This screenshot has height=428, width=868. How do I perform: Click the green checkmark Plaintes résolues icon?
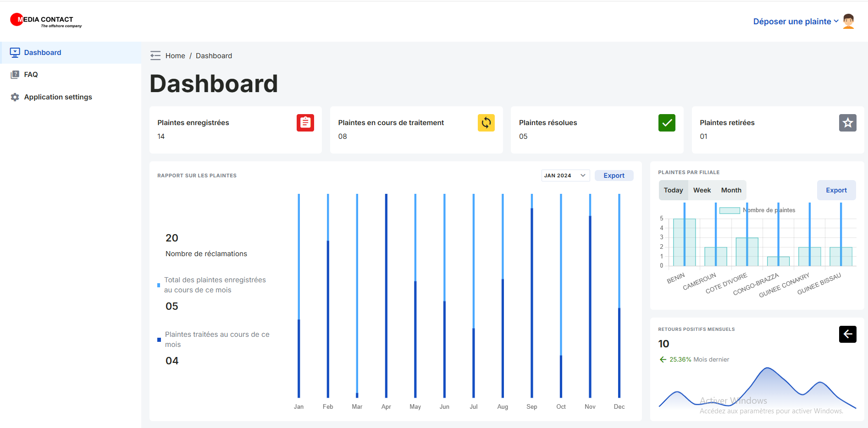coord(667,123)
